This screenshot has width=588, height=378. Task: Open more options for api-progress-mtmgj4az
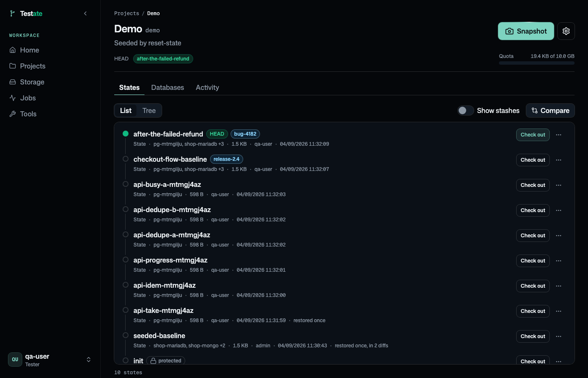559,261
